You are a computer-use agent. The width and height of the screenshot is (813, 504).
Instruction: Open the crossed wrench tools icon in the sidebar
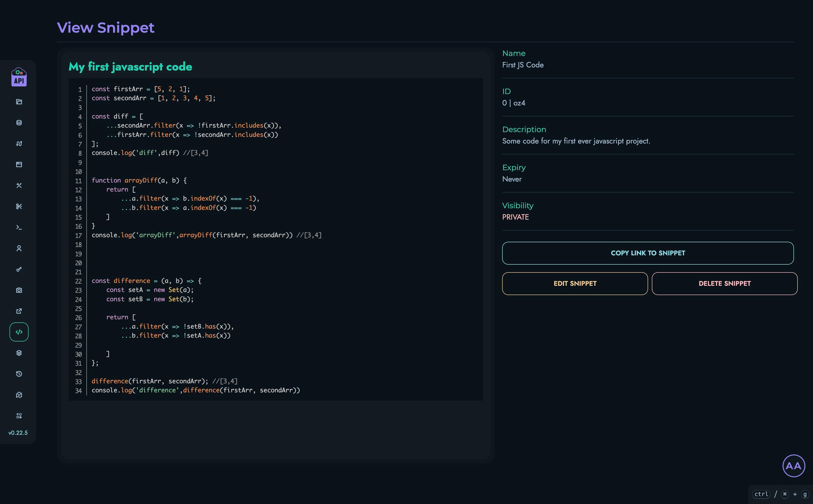pyautogui.click(x=19, y=185)
